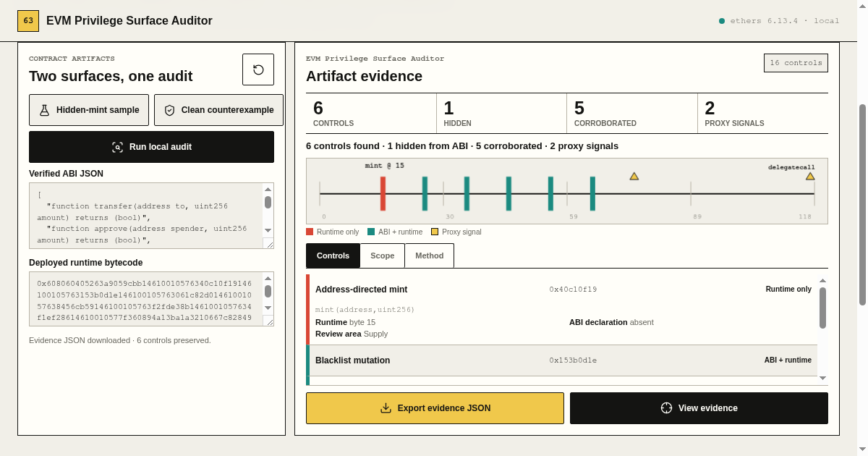Click the yellow 63 logo badge
This screenshot has height=456, width=868.
click(x=28, y=21)
